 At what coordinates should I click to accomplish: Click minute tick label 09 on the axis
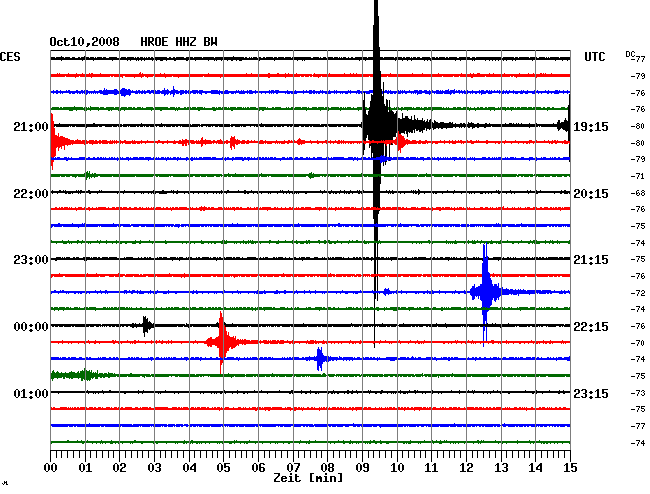(362, 468)
